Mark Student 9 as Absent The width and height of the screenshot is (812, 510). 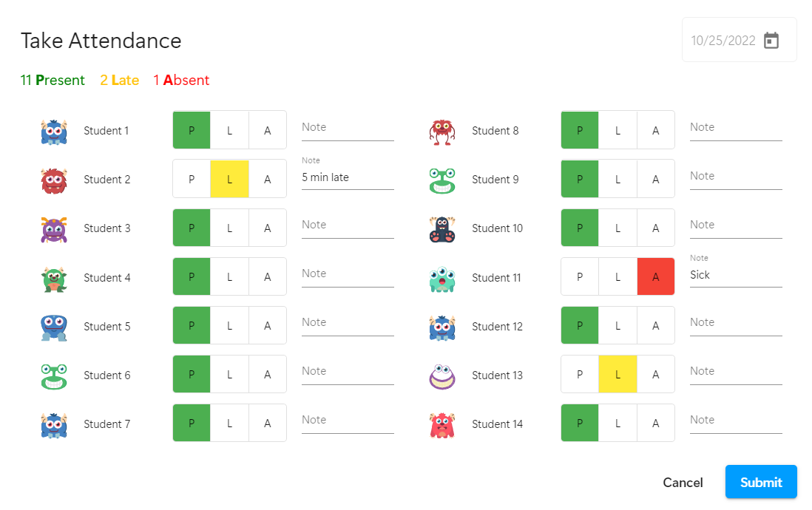(655, 180)
